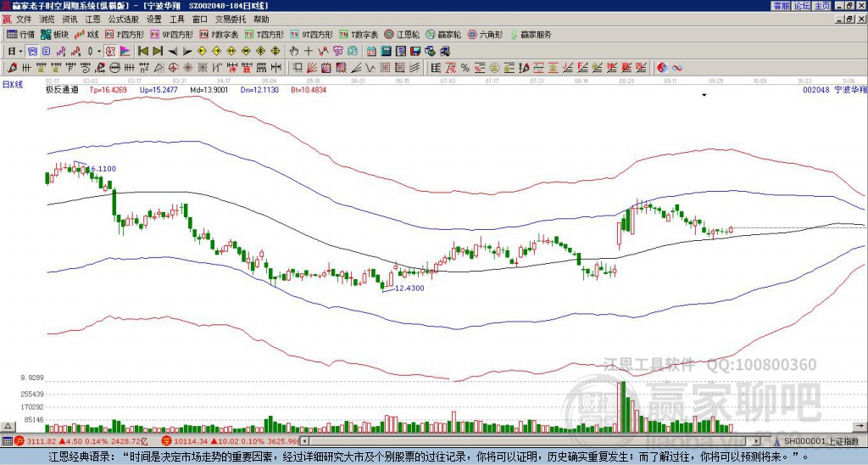The width and height of the screenshot is (868, 465).
Task: Click the calendar date icon
Action: pyautogui.click(x=371, y=51)
